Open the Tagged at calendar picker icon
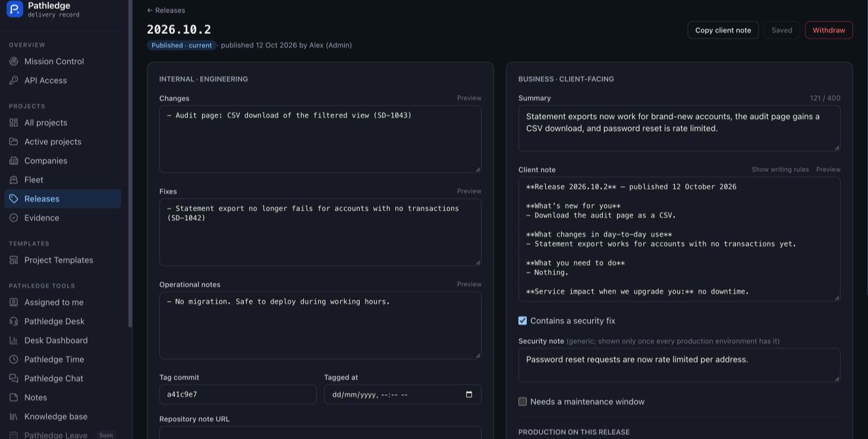The height and width of the screenshot is (439, 868). point(469,394)
